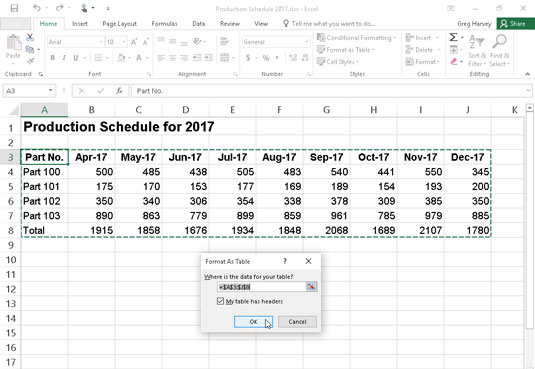Click Percent Style icon
Image resolution: width=535 pixels, height=369 pixels.
(x=266, y=58)
